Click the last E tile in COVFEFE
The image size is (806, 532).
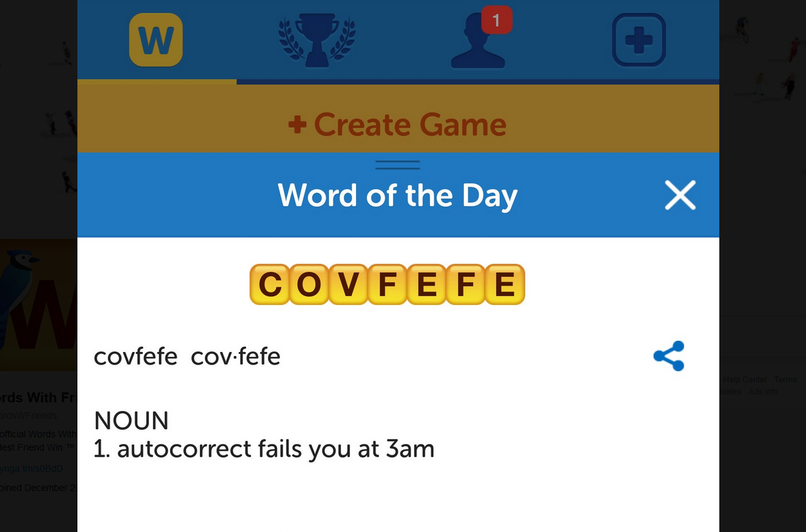pyautogui.click(x=505, y=285)
